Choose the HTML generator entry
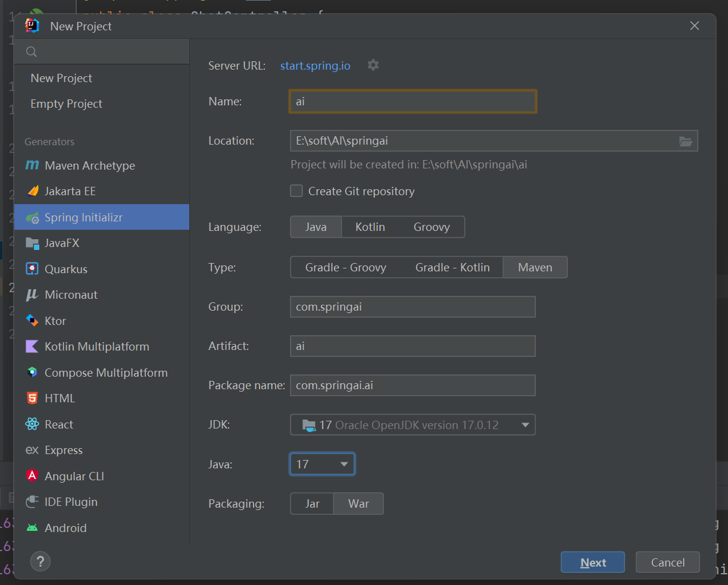 (x=101, y=398)
